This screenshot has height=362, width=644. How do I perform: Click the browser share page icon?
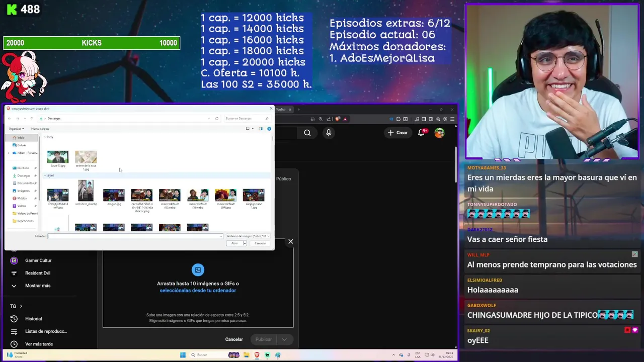tap(329, 119)
